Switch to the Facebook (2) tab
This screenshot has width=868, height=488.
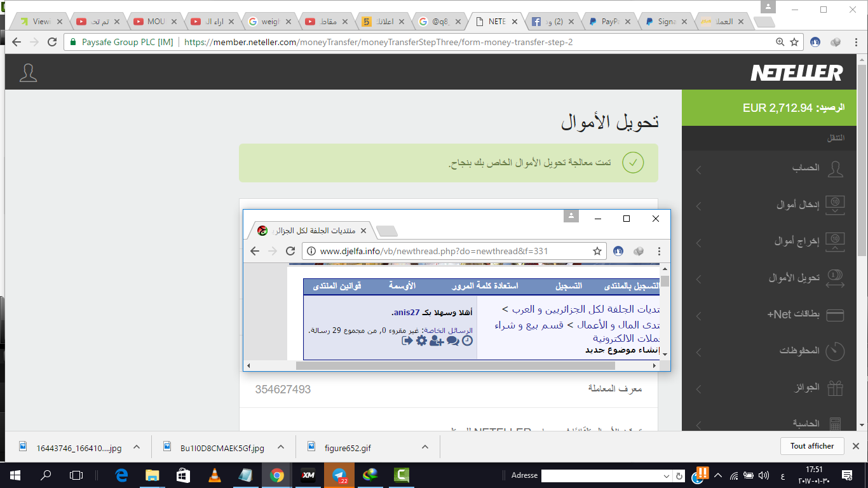(552, 22)
